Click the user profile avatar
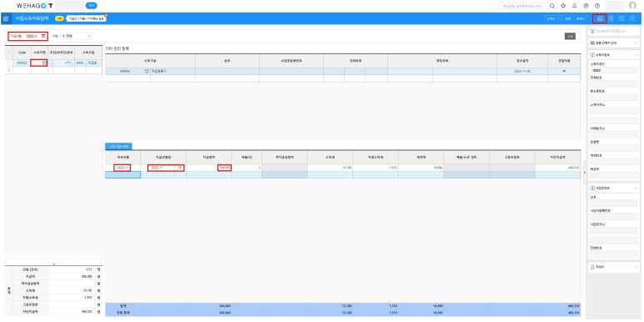This screenshot has height=322, width=644. pyautogui.click(x=632, y=6)
